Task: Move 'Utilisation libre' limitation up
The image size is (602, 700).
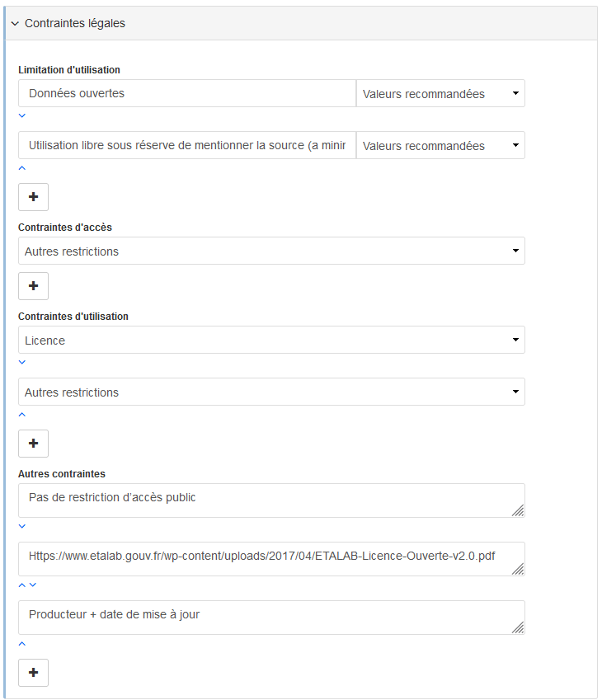Action: tap(22, 167)
